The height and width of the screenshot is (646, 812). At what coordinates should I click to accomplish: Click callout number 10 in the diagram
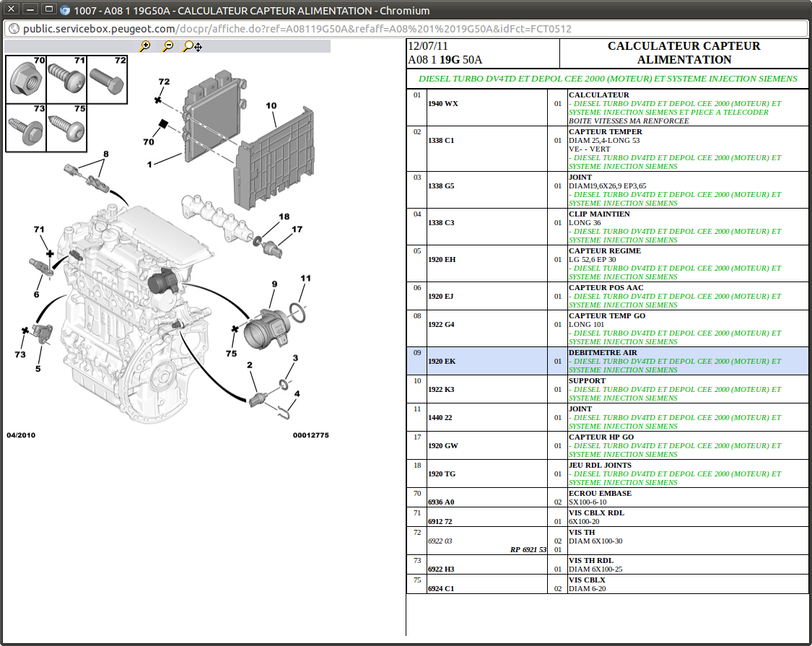271,105
